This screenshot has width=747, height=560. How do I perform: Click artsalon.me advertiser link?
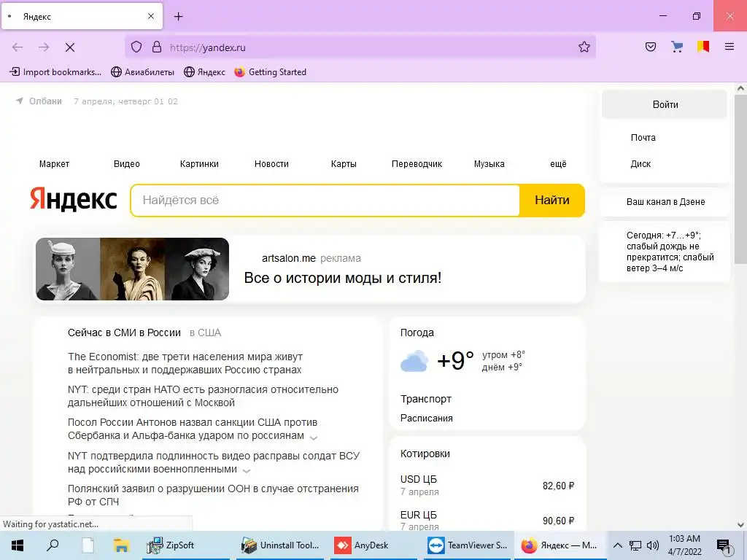click(x=289, y=258)
